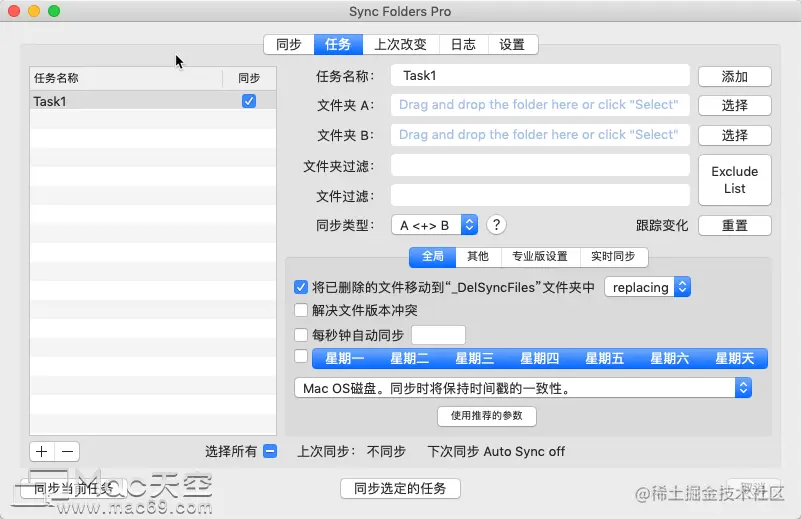801x519 pixels.
Task: Select the 实时同步 sub-tab
Action: pos(614,257)
